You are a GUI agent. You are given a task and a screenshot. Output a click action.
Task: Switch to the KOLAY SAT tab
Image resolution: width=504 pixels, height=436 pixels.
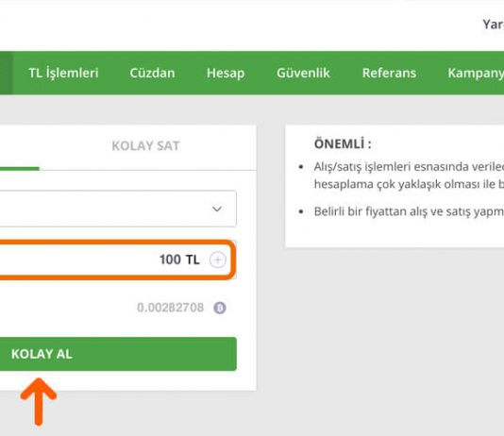tap(145, 146)
